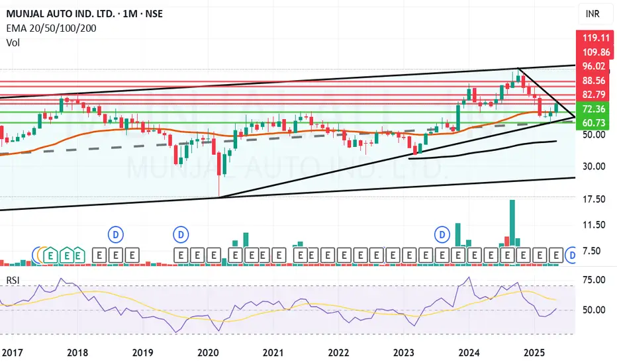Click the 2018 label on the time axis
The height and width of the screenshot is (364, 617).
[x=77, y=353]
